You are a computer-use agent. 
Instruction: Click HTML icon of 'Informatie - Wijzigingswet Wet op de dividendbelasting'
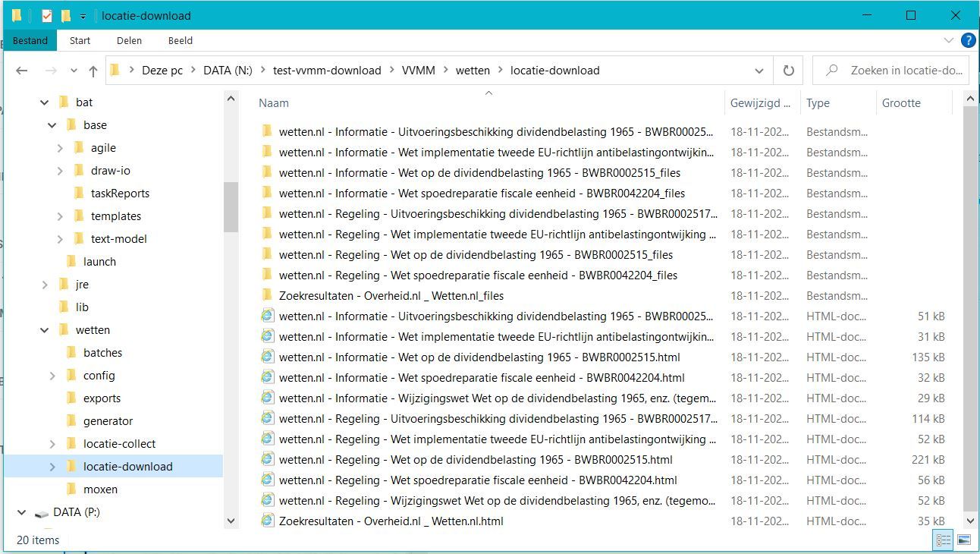pos(267,398)
